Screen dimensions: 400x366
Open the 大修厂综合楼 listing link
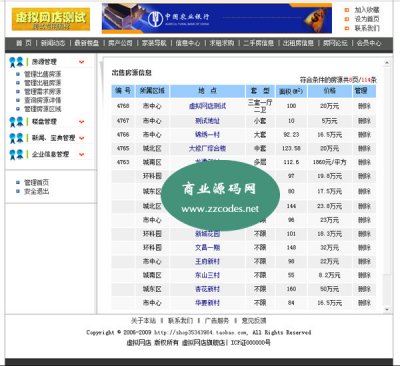point(207,148)
